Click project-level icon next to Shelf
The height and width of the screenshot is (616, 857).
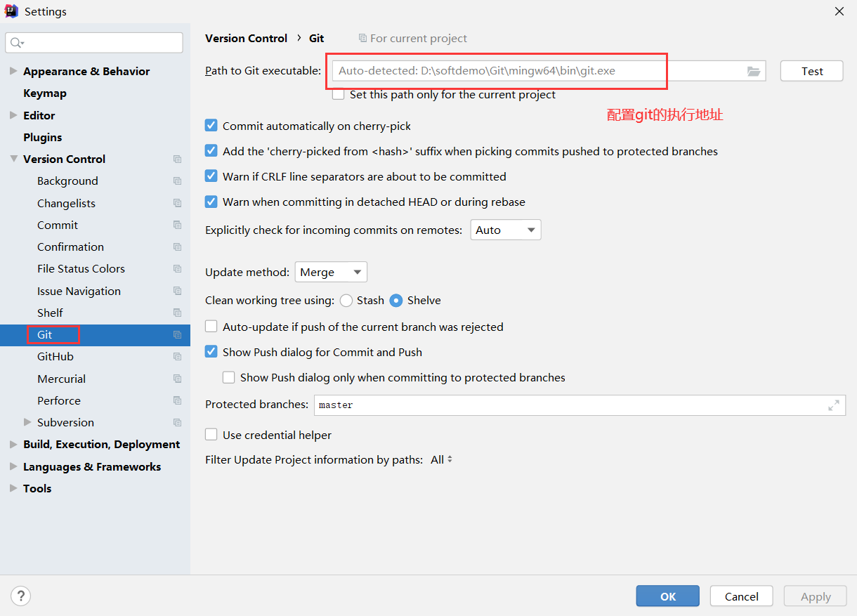[177, 313]
